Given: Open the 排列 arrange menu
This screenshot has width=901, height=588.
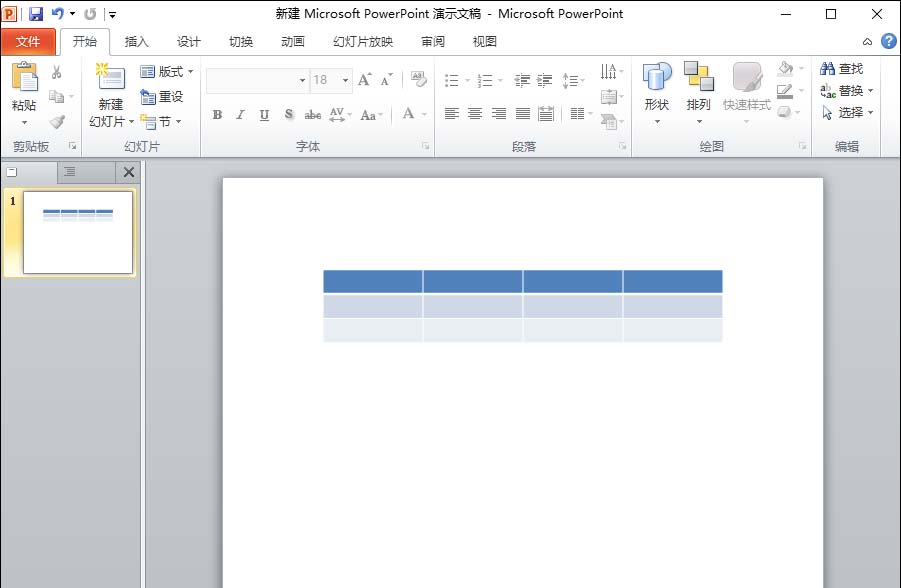Looking at the screenshot, I should (699, 94).
